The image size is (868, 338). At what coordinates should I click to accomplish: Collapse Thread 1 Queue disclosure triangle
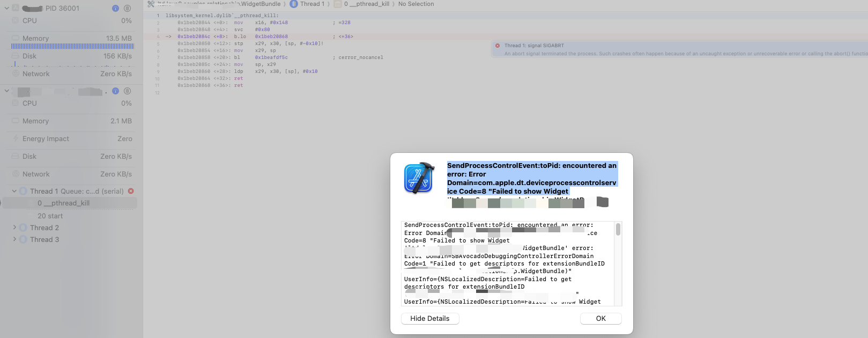[14, 191]
